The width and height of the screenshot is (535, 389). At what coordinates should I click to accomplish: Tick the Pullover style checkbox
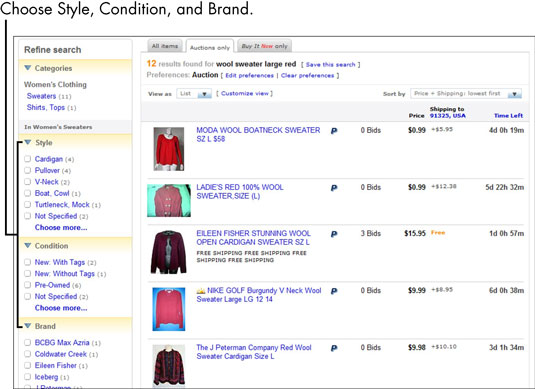coord(28,170)
